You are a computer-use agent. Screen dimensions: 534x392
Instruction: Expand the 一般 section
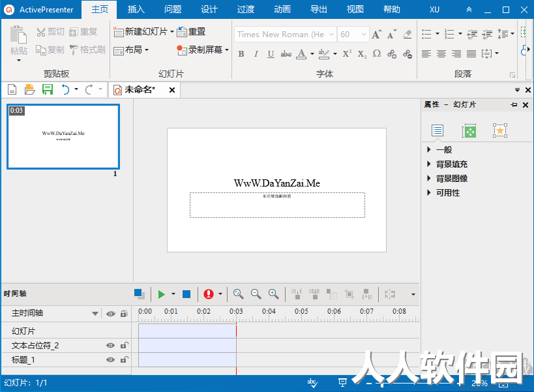pyautogui.click(x=429, y=149)
